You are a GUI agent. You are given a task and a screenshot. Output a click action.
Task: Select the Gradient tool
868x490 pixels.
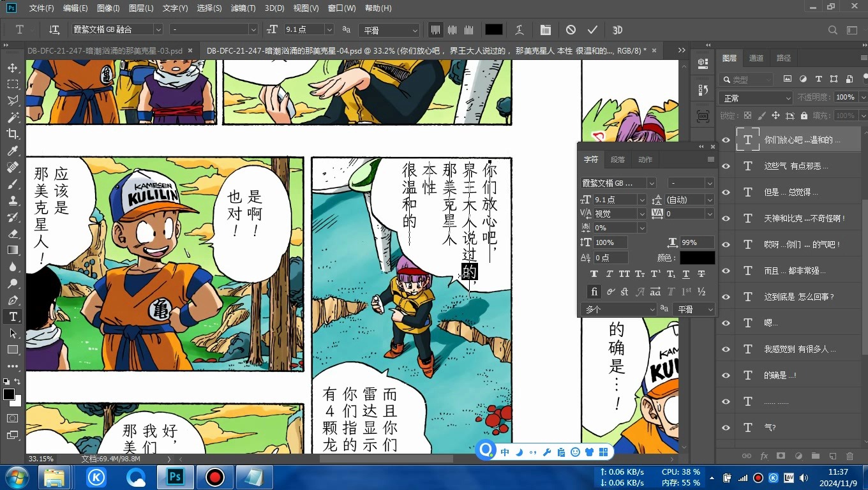12,250
